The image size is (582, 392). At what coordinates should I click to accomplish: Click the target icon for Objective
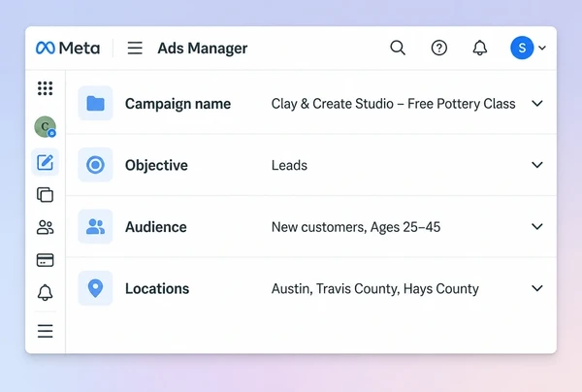(x=95, y=165)
